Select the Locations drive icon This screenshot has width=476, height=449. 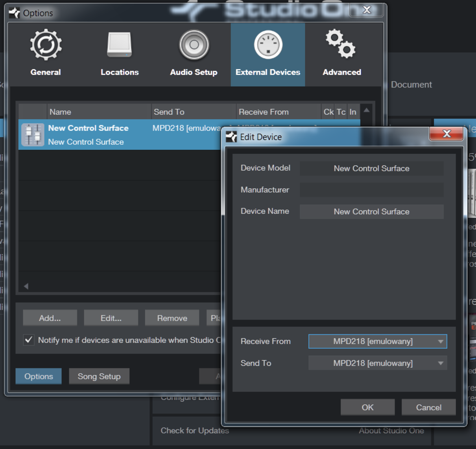click(120, 44)
